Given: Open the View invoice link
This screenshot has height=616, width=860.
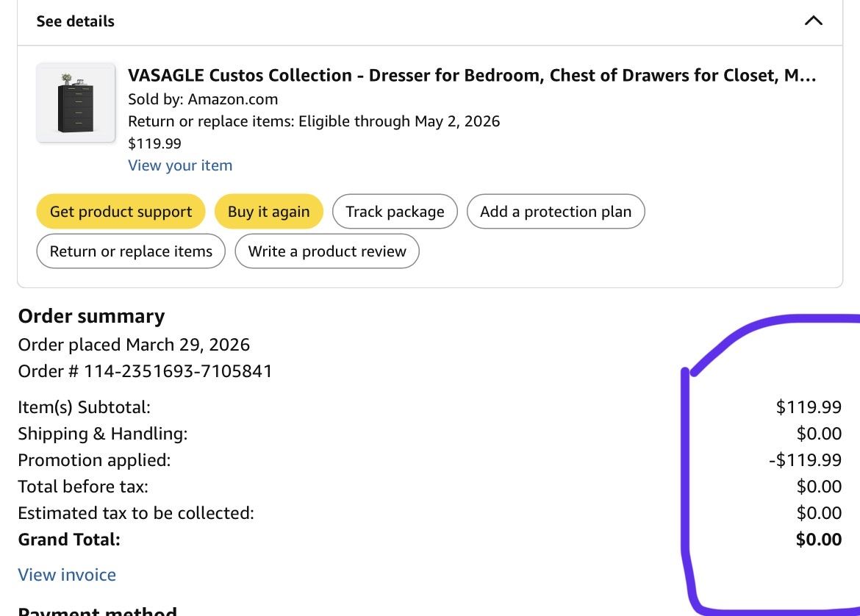Looking at the screenshot, I should (67, 575).
